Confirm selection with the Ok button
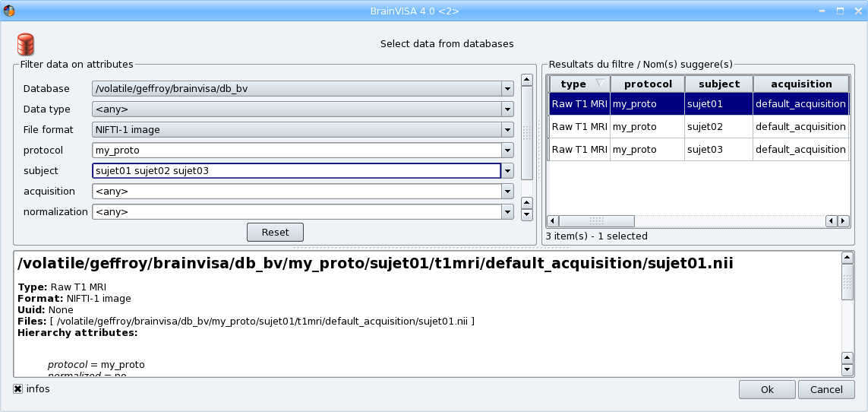868x412 pixels. [767, 389]
